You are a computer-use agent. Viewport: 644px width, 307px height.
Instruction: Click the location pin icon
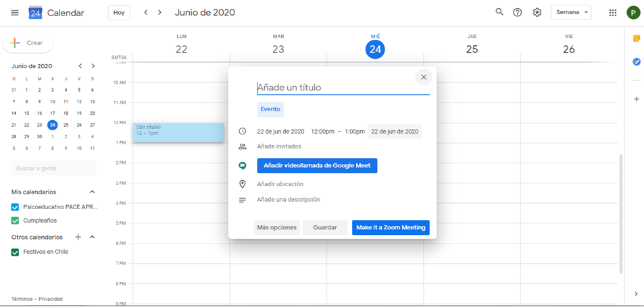click(243, 184)
